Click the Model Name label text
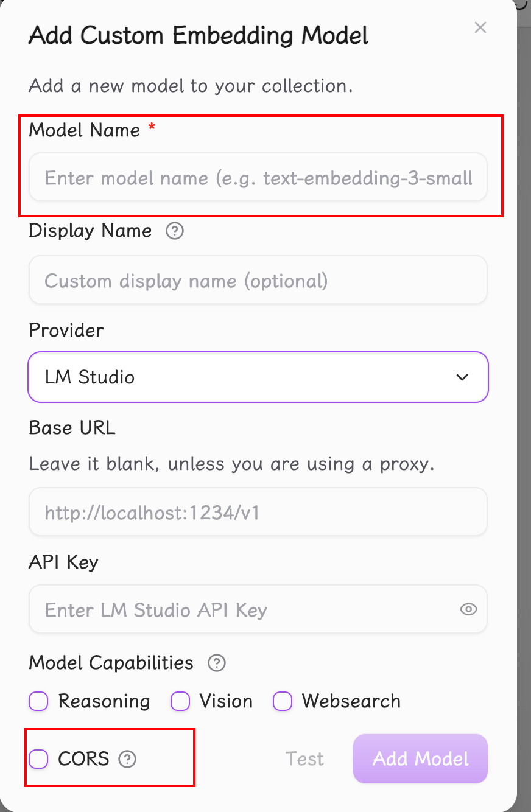The height and width of the screenshot is (812, 531). coord(85,130)
